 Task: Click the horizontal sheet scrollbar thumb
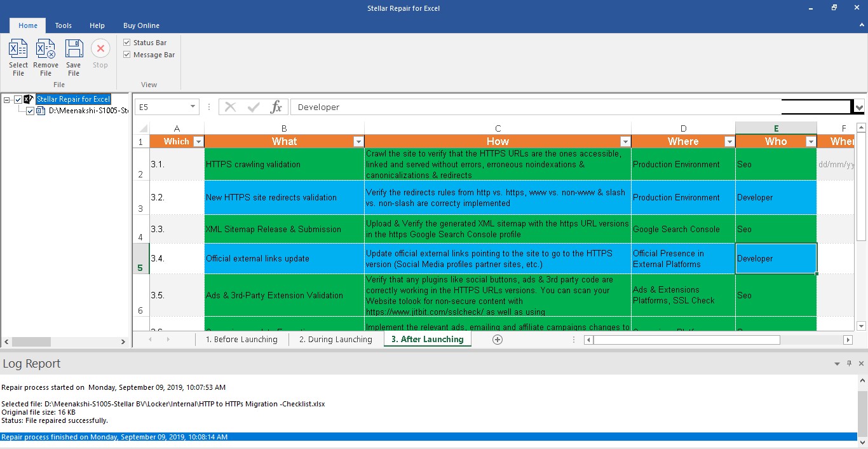686,340
